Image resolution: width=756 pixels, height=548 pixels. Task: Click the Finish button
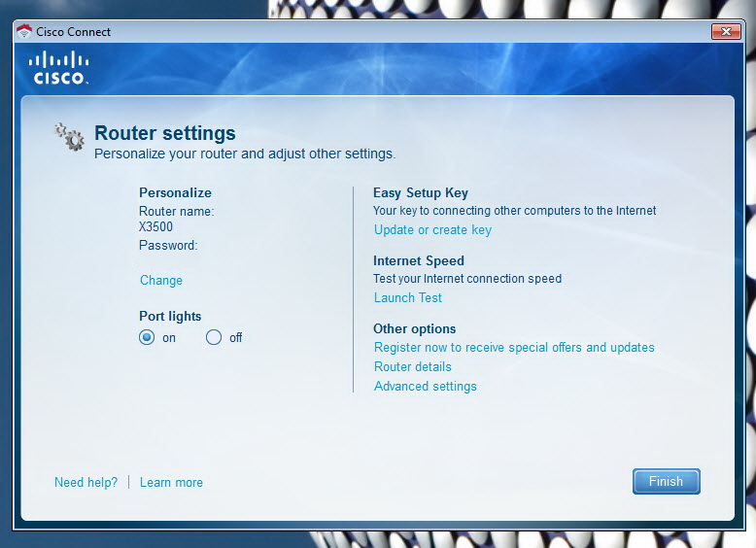coord(666,481)
